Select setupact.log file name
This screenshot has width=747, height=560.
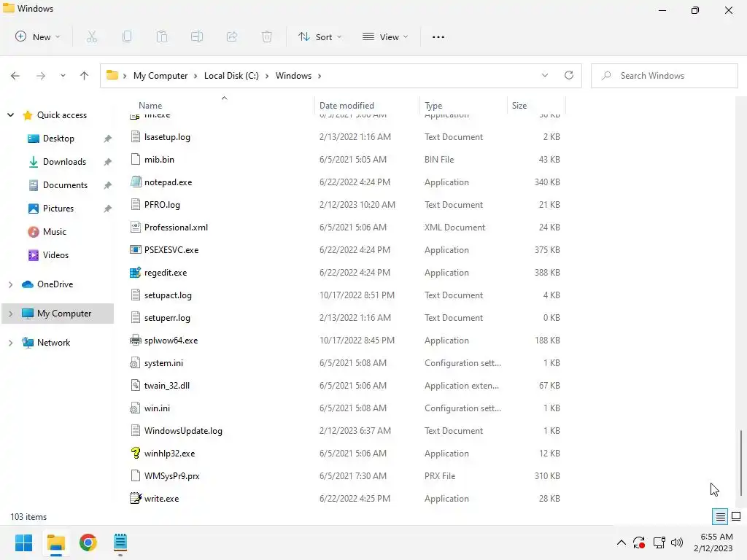click(x=168, y=295)
